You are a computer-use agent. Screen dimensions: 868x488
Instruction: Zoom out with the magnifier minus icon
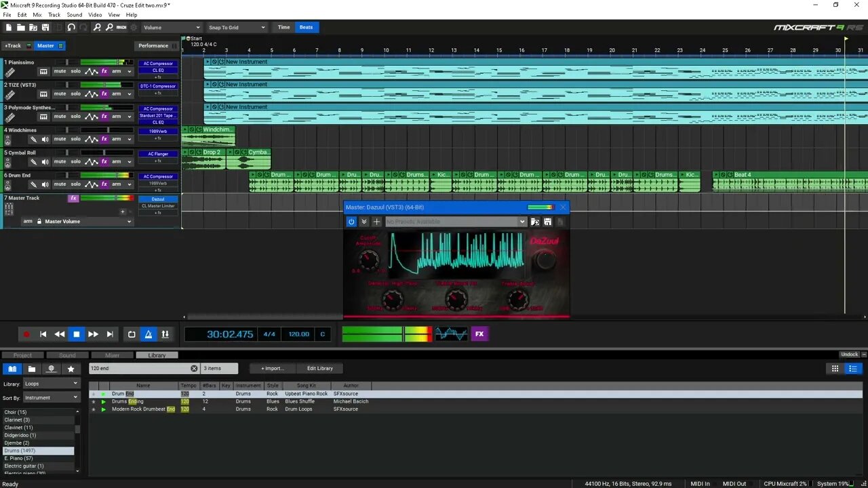point(109,27)
